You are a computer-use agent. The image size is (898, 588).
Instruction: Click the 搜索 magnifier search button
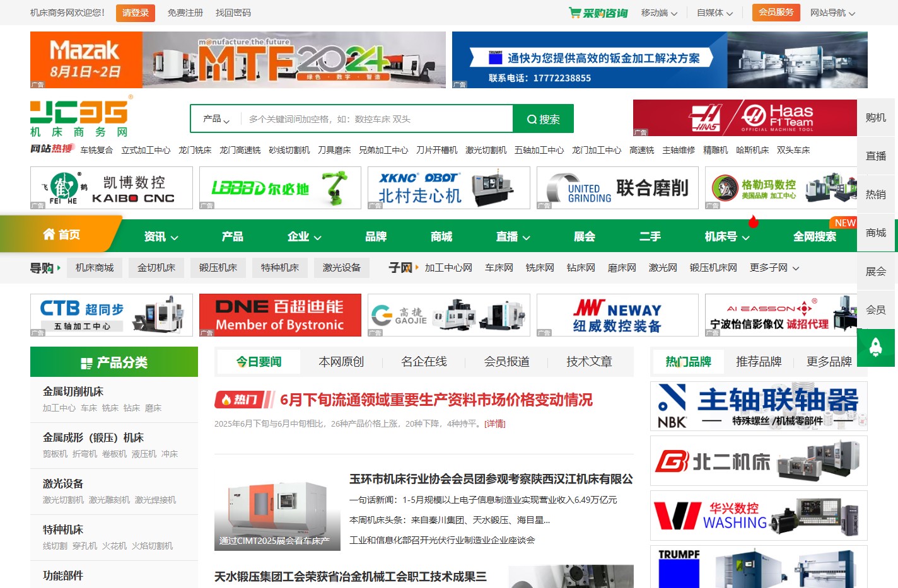point(544,118)
